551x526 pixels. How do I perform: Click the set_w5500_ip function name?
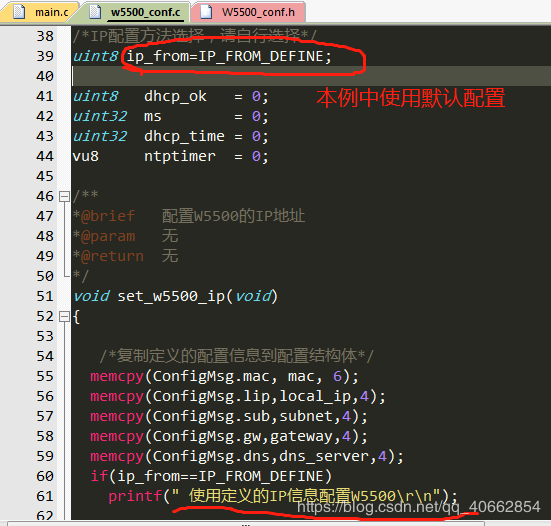pos(171,296)
